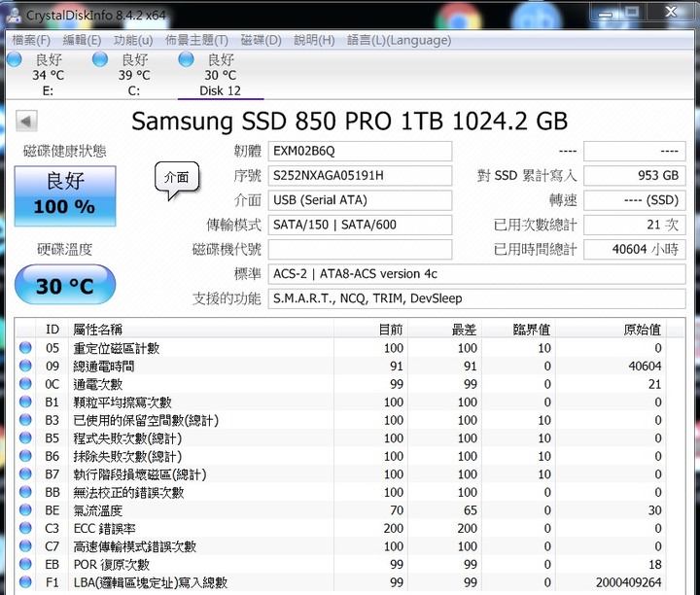This screenshot has height=595, width=700.
Task: Click status orb of attribute B5 row
Action: coord(25,437)
